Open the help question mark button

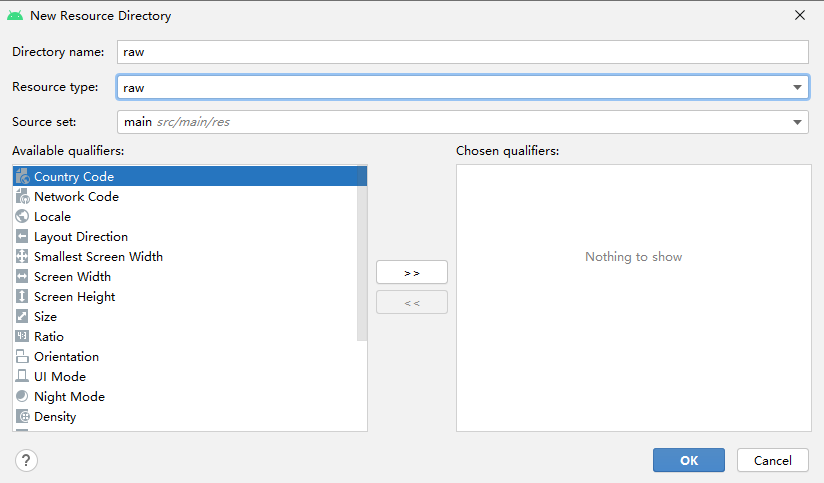pos(26,460)
